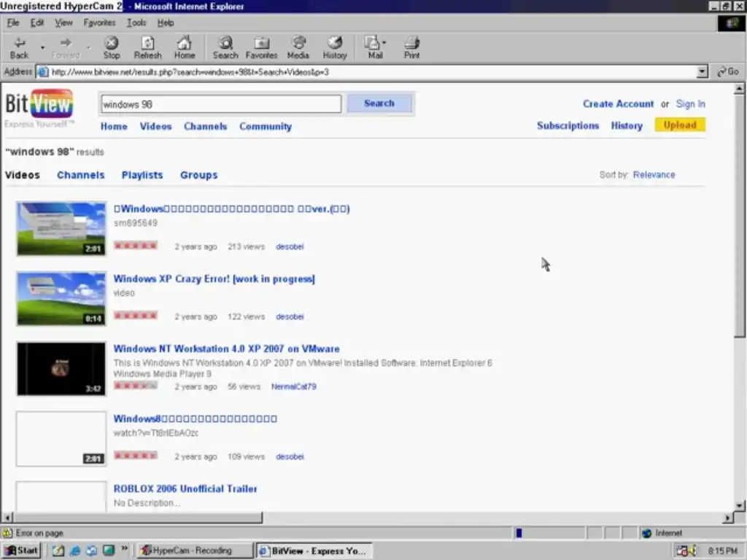The image size is (747, 560).
Task: Click the system tray clock 8:15 PM
Action: point(722,551)
